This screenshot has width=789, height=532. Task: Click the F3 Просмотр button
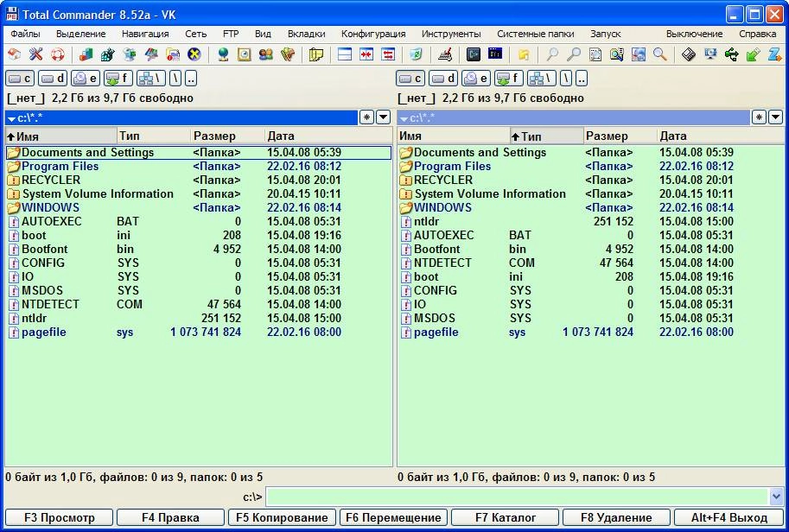pyautogui.click(x=60, y=517)
